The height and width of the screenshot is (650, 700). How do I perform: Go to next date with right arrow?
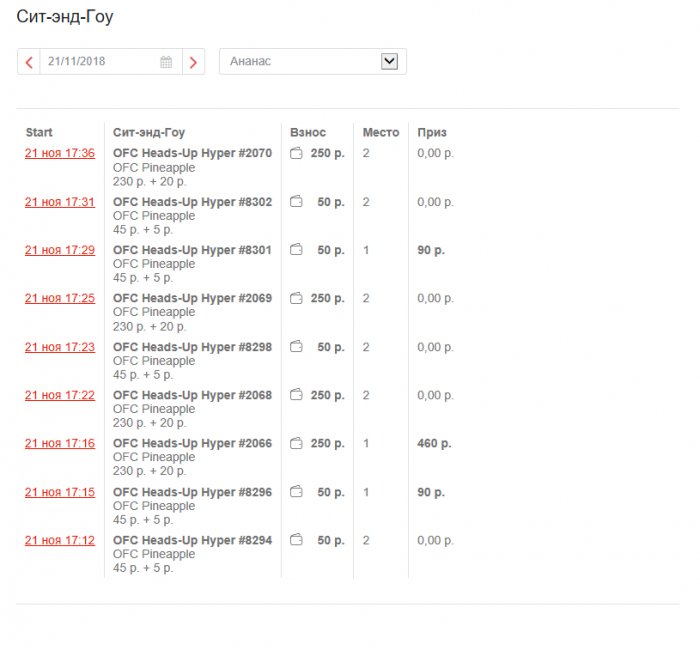click(x=193, y=62)
